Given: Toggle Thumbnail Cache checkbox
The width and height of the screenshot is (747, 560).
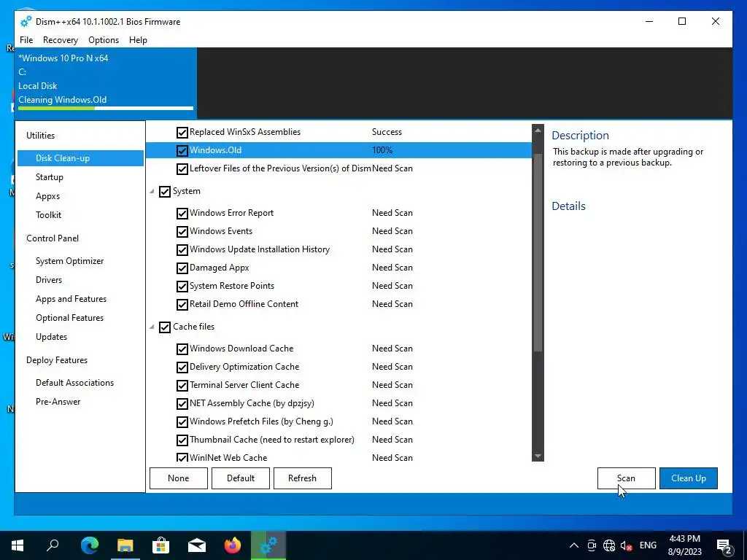Looking at the screenshot, I should click(182, 440).
